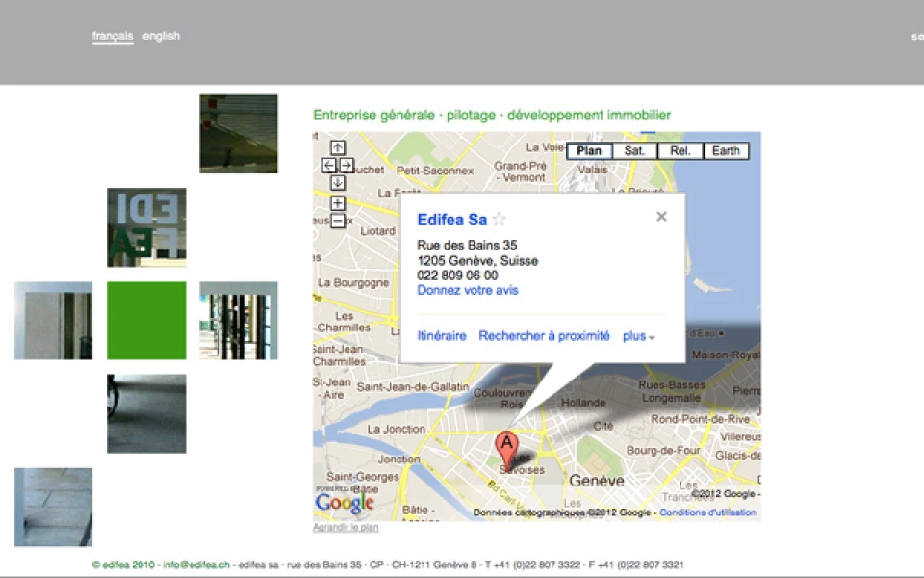Zoom out of the map with minus
The height and width of the screenshot is (578, 924).
coord(338,221)
